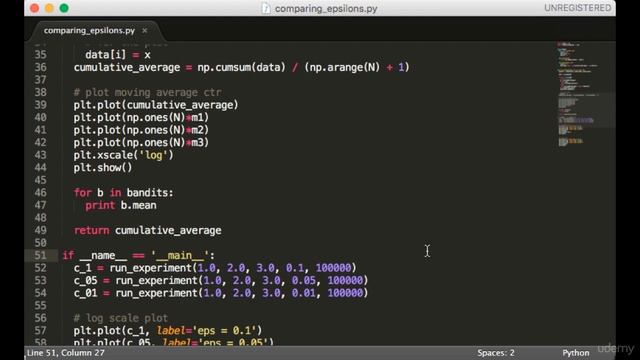
Task: Click on plt.xscale('log') line
Action: [x=124, y=156]
